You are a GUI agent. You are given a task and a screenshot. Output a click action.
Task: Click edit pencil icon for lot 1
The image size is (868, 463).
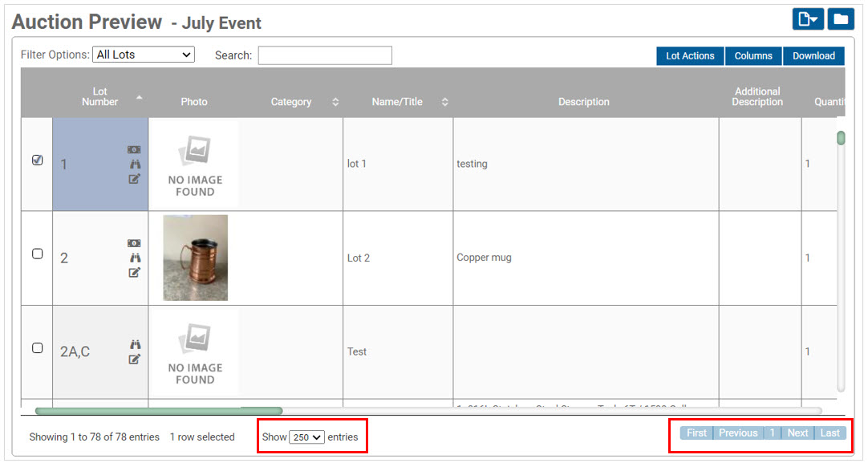(x=135, y=179)
